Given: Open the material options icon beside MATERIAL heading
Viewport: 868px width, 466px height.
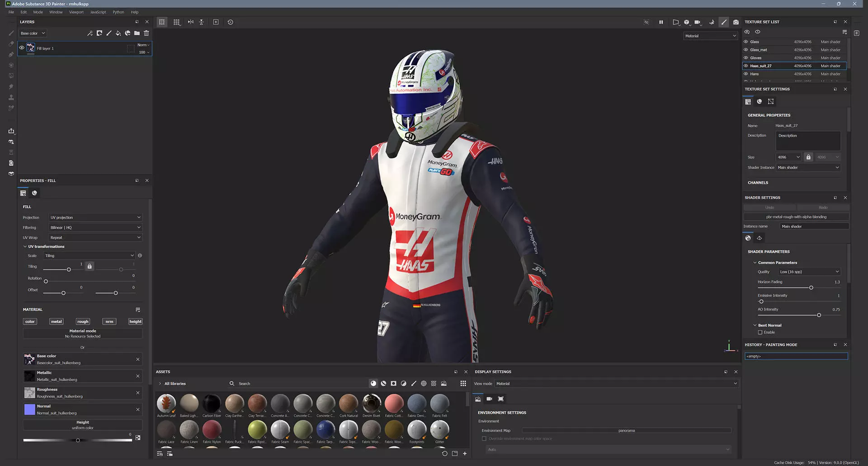Looking at the screenshot, I should 138,310.
